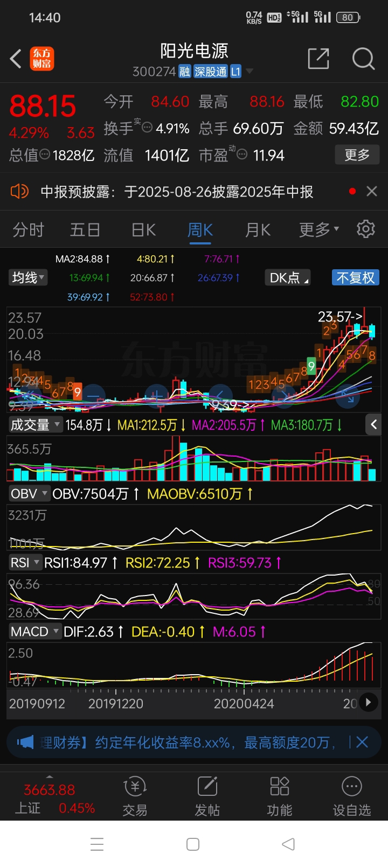Open the 更多 quote details button
This screenshot has width=388, height=868.
coord(357,155)
